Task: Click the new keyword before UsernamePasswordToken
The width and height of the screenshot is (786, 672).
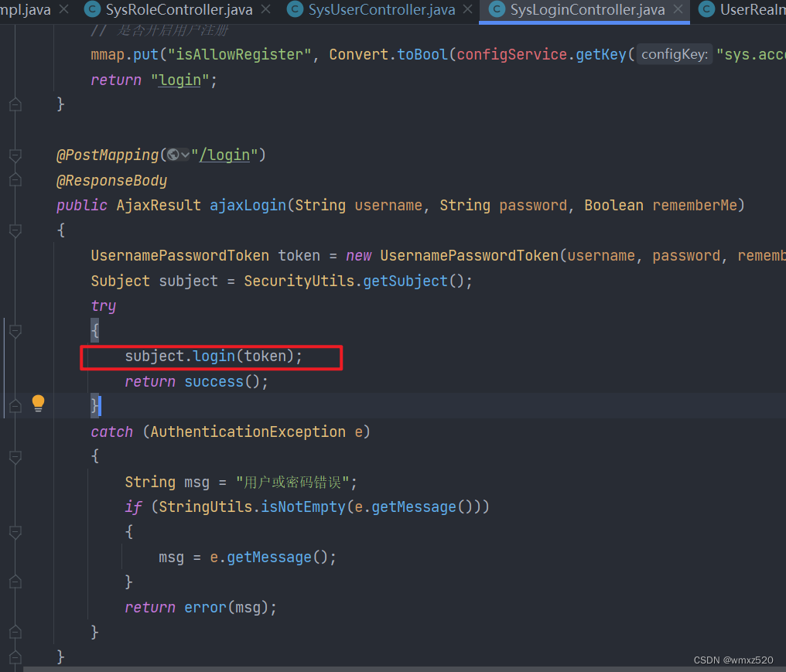Action: tap(359, 255)
